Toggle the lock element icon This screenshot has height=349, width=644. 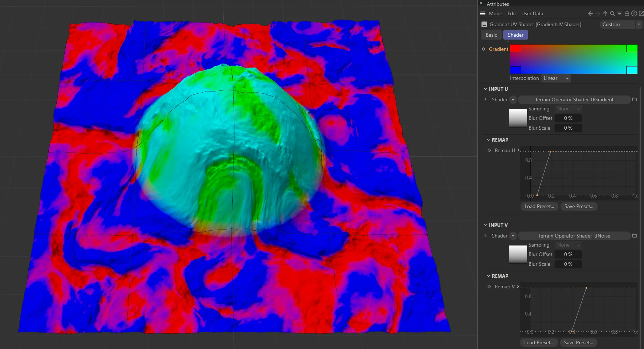click(627, 13)
